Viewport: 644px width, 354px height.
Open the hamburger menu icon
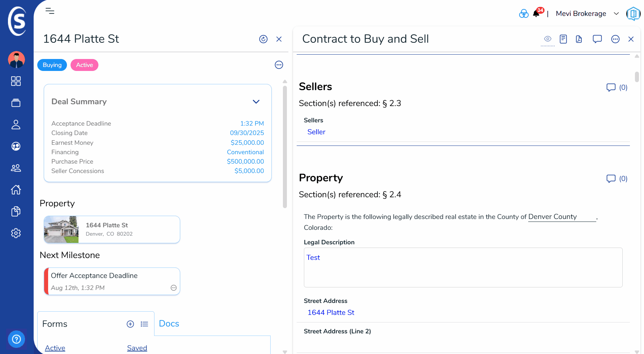click(50, 11)
